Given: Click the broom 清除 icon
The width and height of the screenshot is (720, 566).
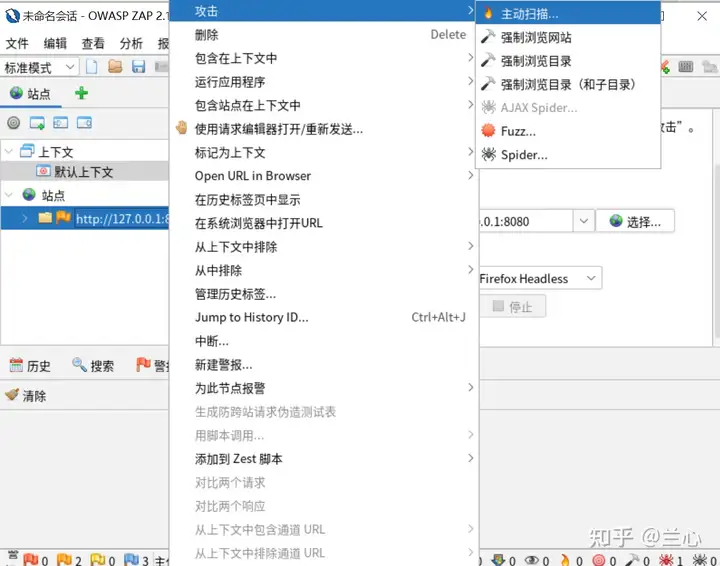Looking at the screenshot, I should [x=12, y=394].
